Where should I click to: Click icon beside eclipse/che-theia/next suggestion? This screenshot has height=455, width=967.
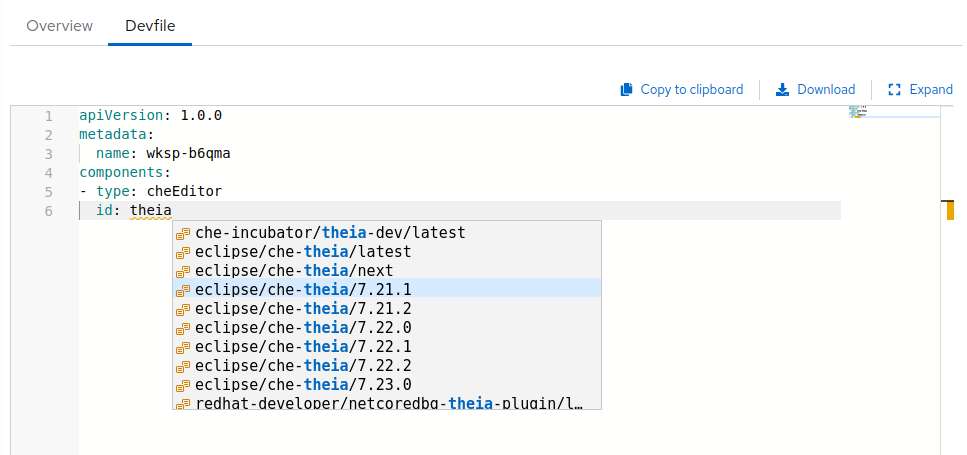[x=183, y=271]
